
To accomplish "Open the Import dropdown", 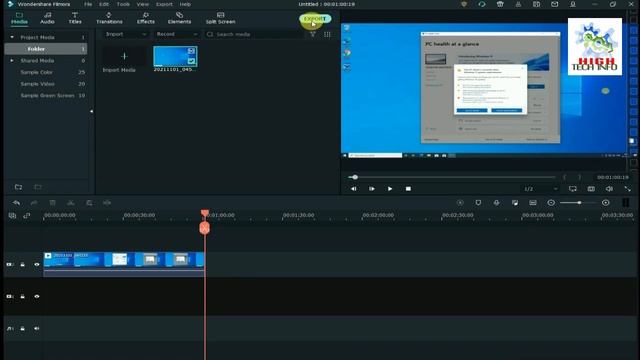I will [125, 34].
